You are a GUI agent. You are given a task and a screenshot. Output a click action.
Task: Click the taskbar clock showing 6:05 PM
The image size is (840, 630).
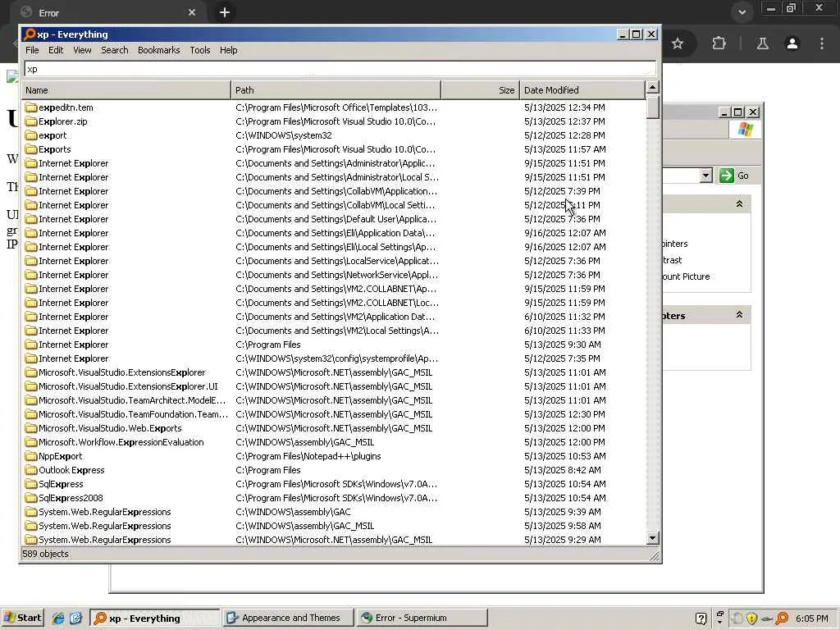(811, 619)
